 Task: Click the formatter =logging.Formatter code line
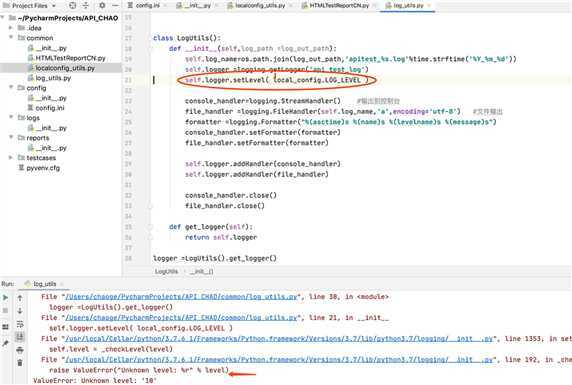coord(340,122)
